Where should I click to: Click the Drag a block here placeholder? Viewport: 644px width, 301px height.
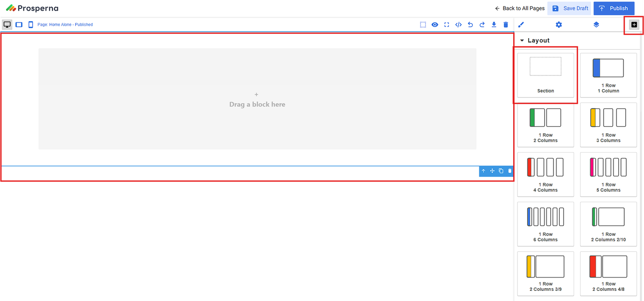click(x=257, y=99)
